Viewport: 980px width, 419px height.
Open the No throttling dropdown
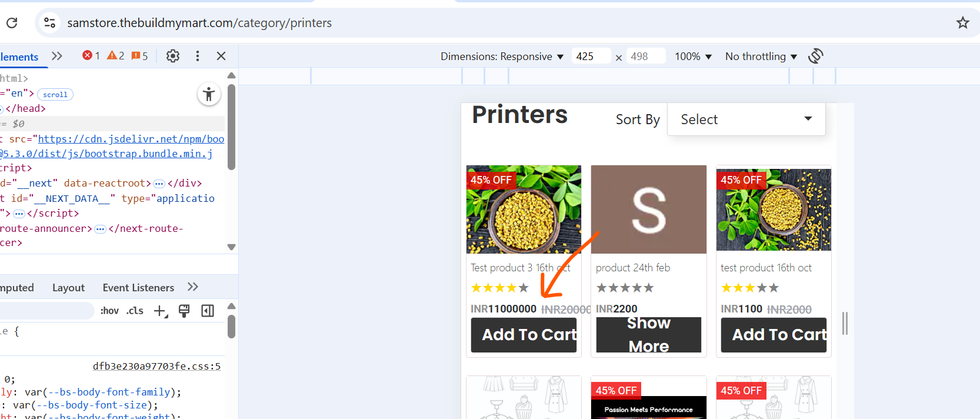pyautogui.click(x=761, y=56)
